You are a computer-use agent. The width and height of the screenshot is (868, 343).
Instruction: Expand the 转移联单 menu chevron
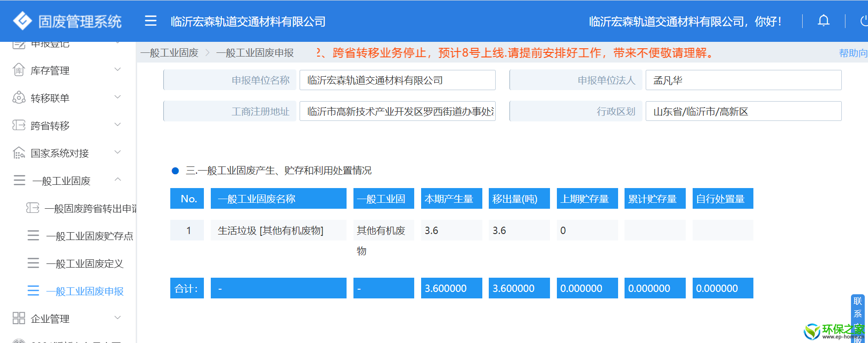coord(117,97)
